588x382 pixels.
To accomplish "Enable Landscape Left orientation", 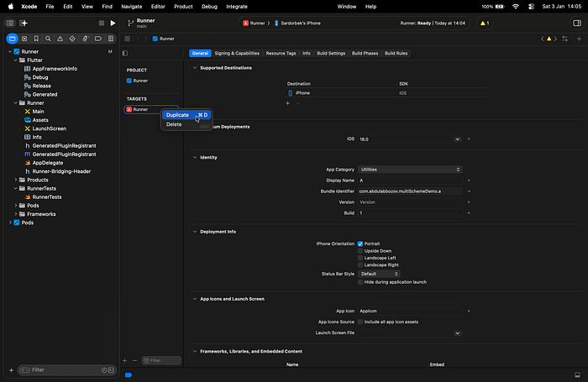I will tap(360, 258).
